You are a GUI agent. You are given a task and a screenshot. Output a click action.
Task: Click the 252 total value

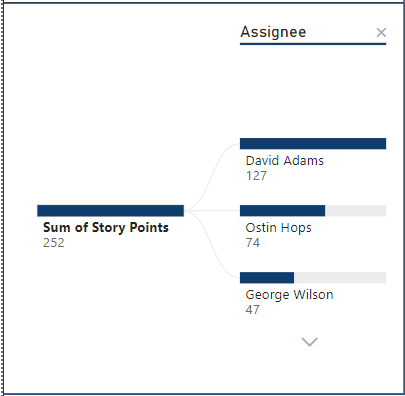tap(54, 243)
